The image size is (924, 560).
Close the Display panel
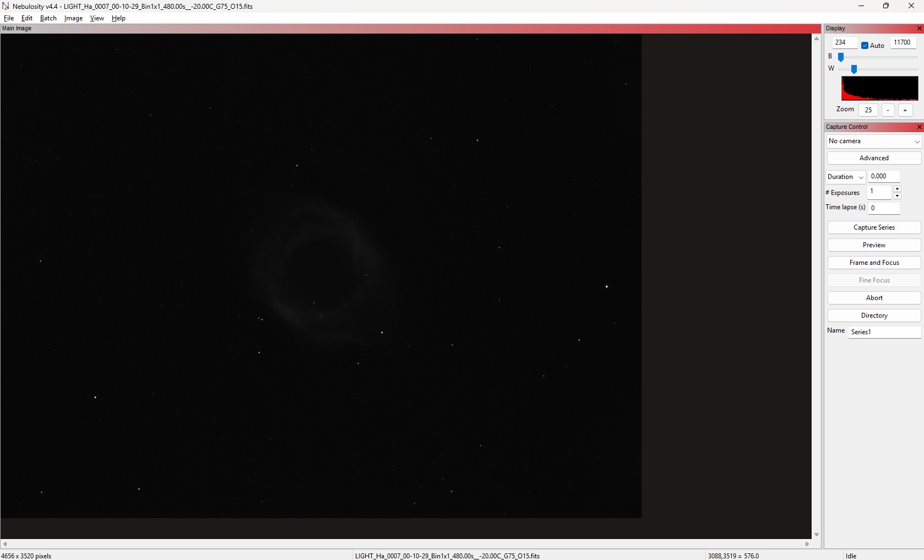coord(919,28)
